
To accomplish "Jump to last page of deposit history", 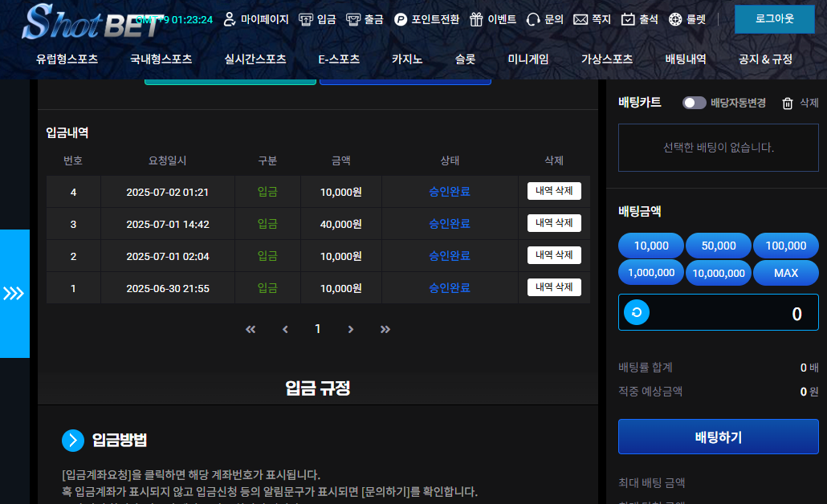I will [x=385, y=329].
